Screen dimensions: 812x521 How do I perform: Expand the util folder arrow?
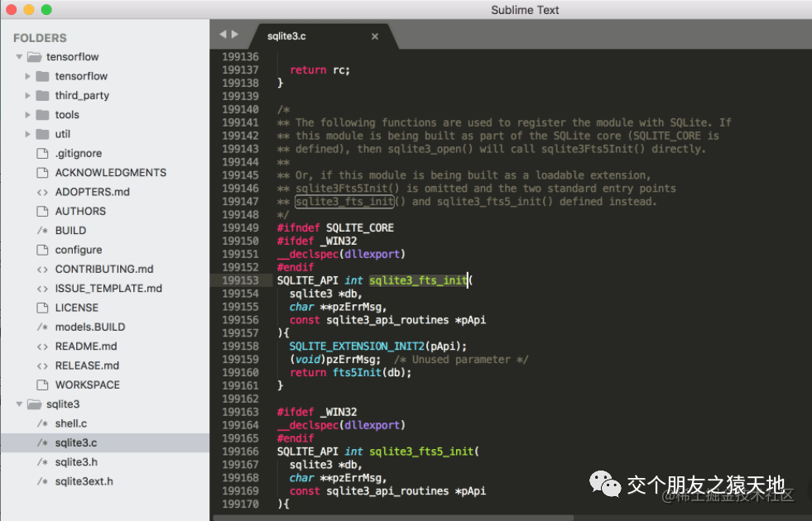(x=28, y=134)
